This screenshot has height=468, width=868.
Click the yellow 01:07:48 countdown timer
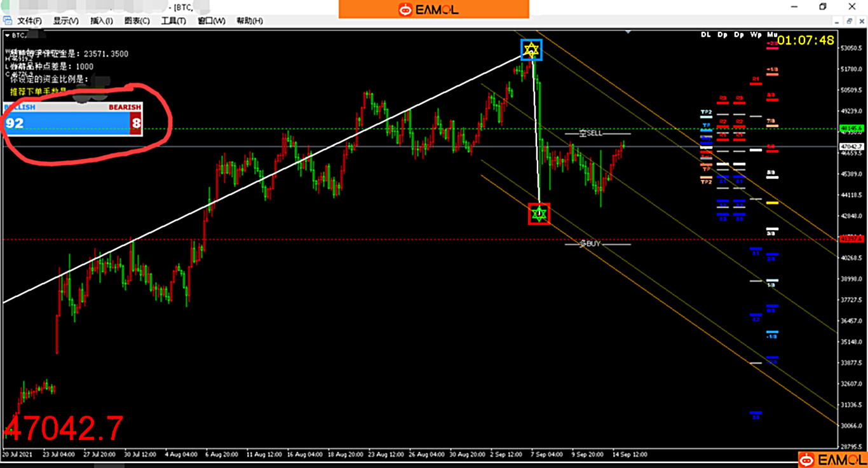805,40
